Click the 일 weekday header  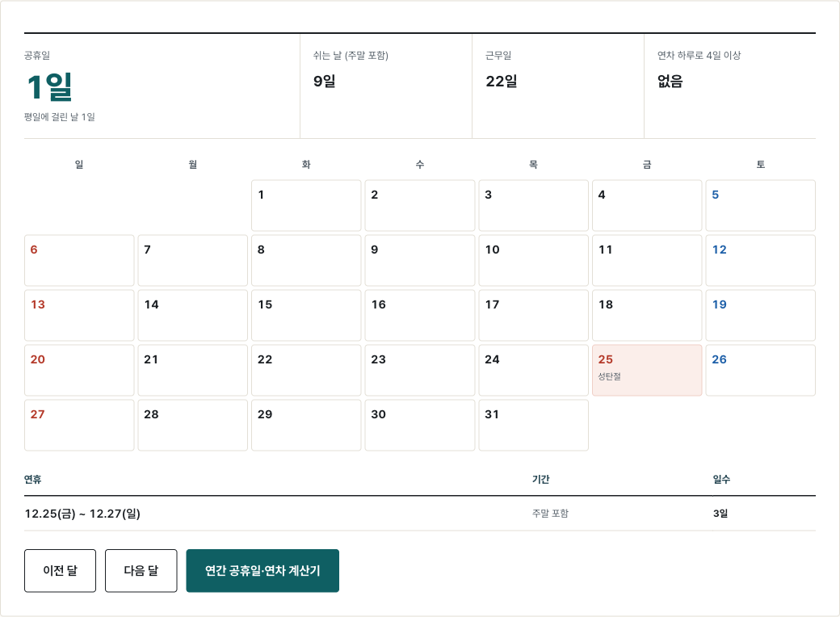coord(79,165)
